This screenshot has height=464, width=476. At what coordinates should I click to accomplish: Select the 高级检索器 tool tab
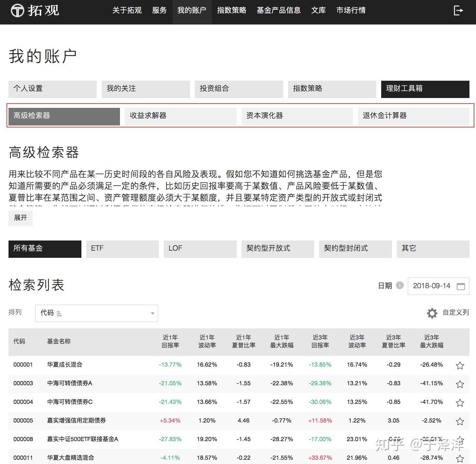click(64, 116)
